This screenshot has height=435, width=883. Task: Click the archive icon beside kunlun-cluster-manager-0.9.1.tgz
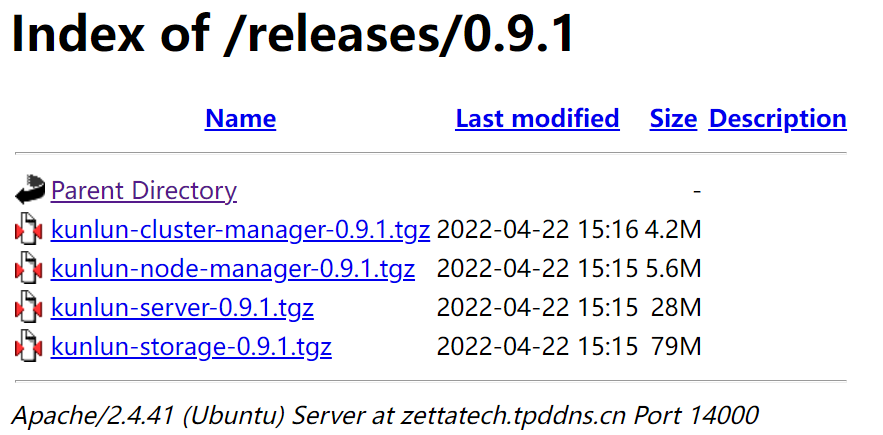pyautogui.click(x=30, y=230)
